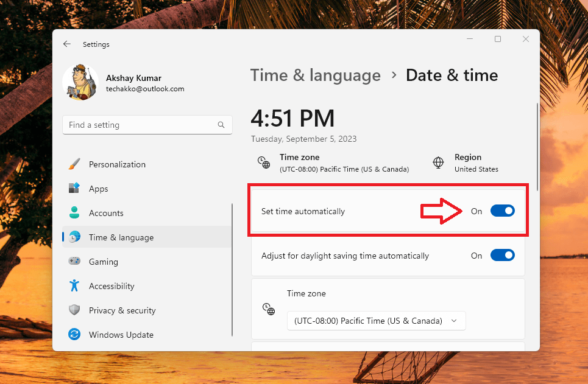Viewport: 588px width, 384px height.
Task: Select the Time & language clock icon
Action: click(x=74, y=237)
